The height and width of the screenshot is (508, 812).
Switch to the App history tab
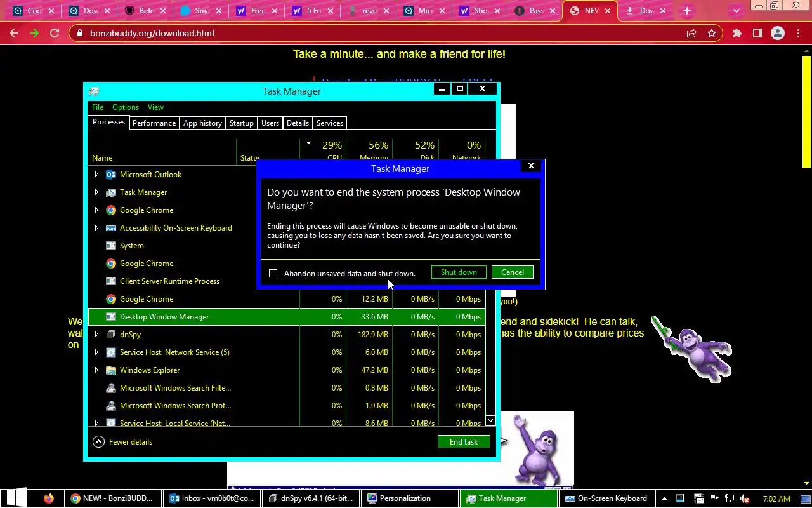tap(202, 123)
